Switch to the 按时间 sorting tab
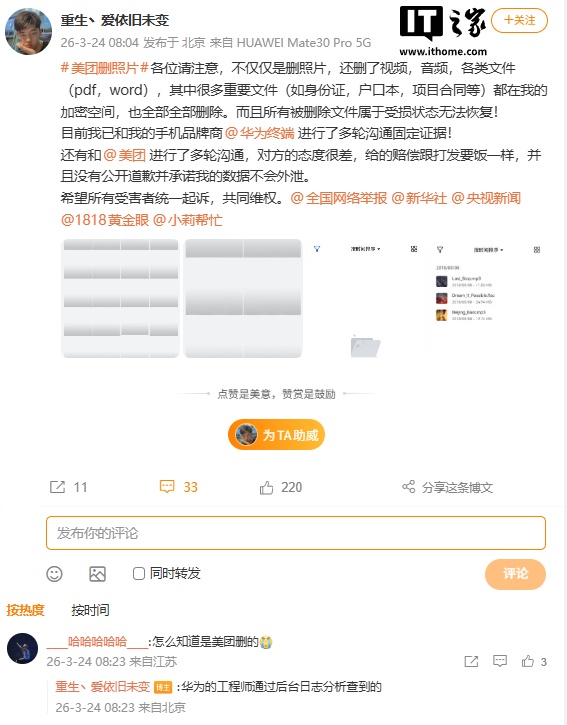This screenshot has width=567, height=725. coord(90,610)
